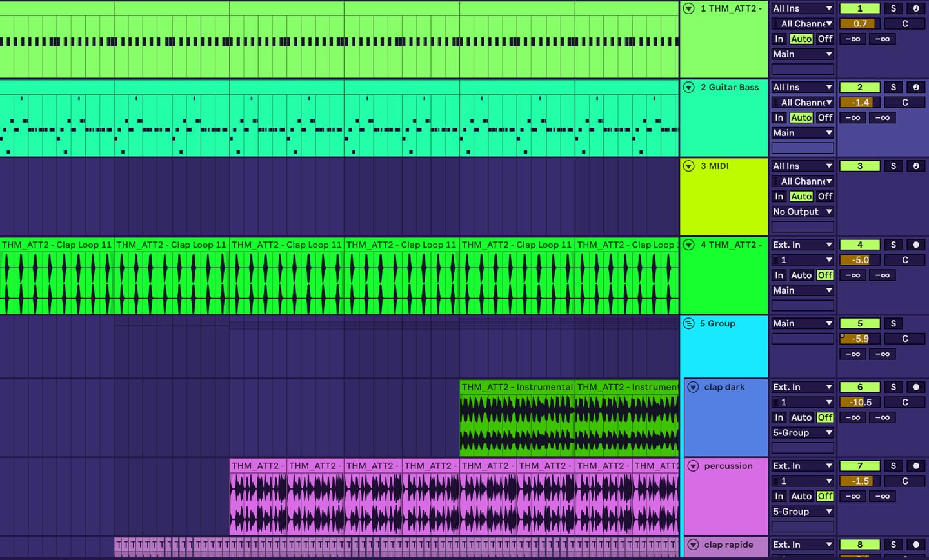Click the 0.7 volume control on track 1

coord(860,24)
